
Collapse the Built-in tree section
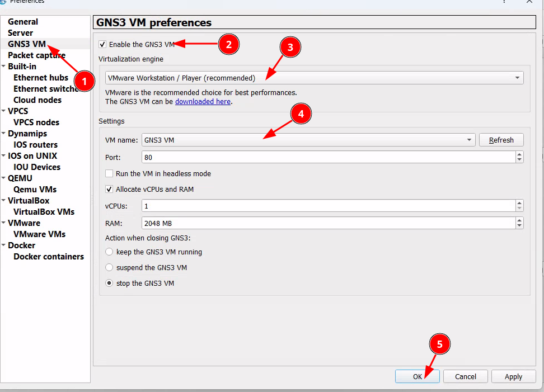4,67
